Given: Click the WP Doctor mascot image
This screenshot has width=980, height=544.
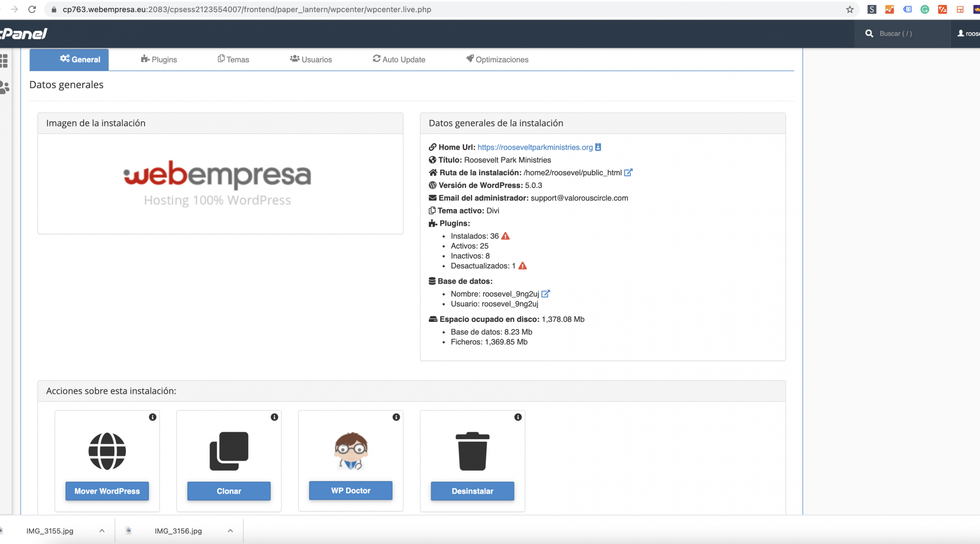Looking at the screenshot, I should point(351,451).
